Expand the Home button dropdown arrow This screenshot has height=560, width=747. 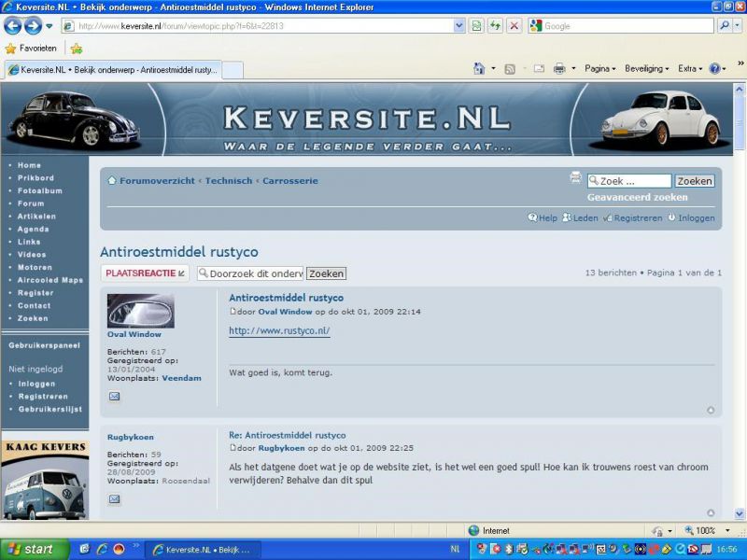493,68
